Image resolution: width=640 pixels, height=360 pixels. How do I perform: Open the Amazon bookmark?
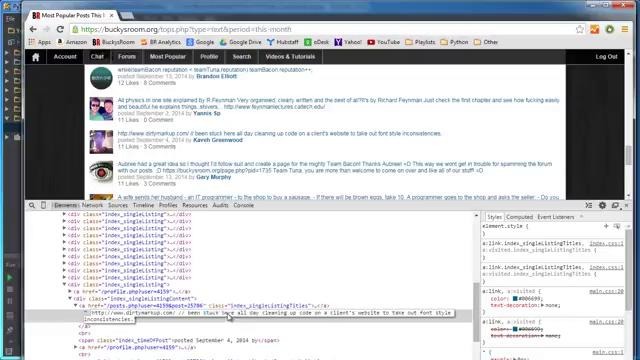pyautogui.click(x=72, y=42)
